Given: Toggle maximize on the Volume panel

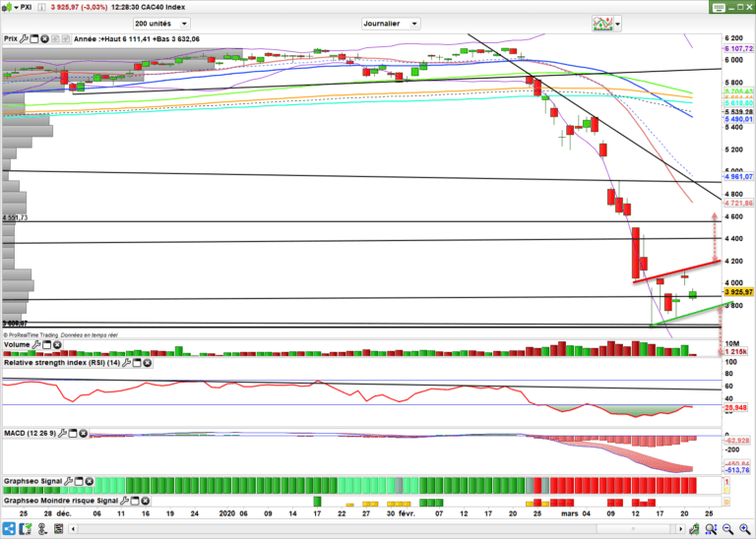Looking at the screenshot, I should pyautogui.click(x=44, y=346).
